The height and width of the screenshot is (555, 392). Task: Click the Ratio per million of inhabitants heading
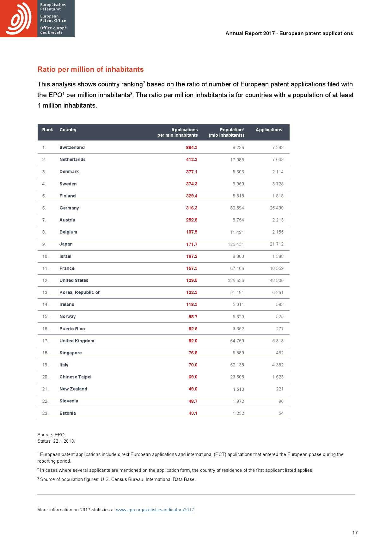tap(91, 69)
